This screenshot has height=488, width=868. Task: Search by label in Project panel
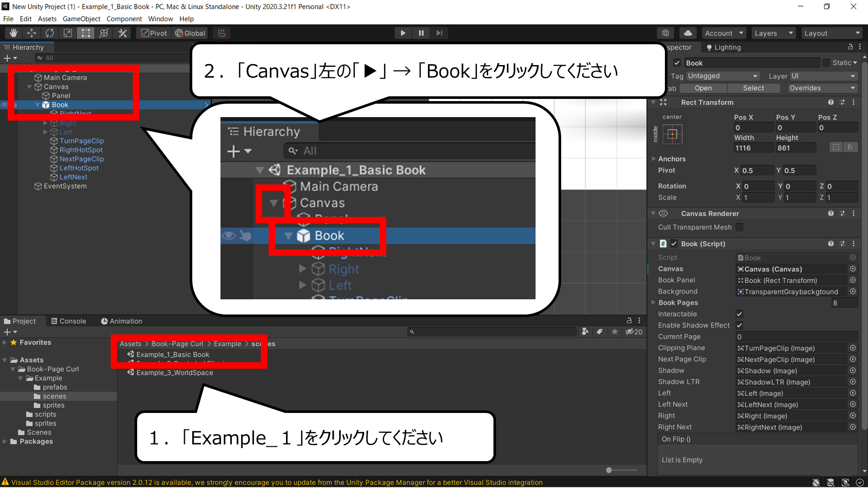599,332
